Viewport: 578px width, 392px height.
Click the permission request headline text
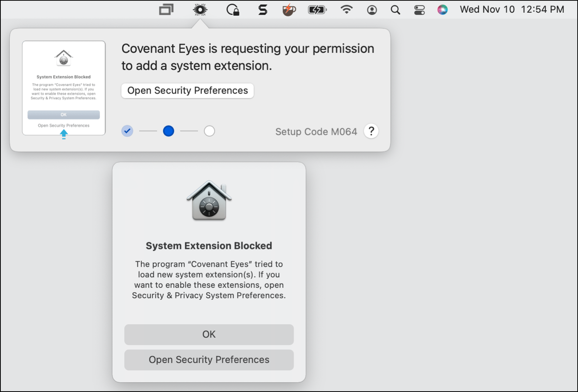click(x=248, y=57)
